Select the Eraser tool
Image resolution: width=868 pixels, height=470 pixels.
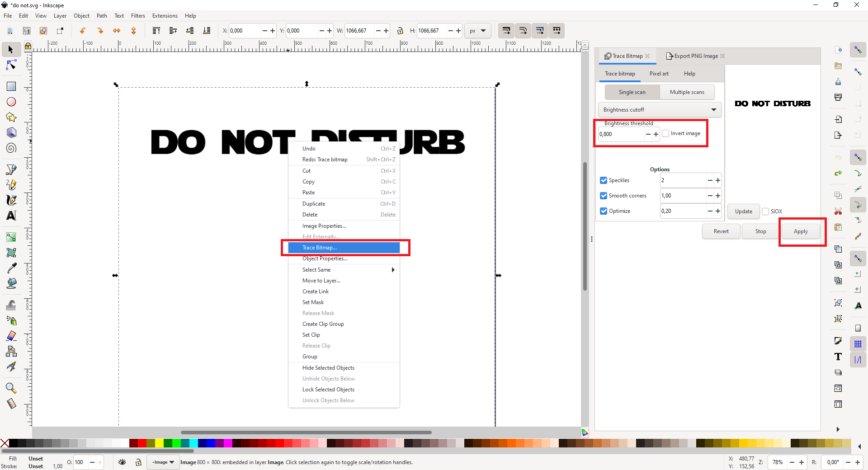click(x=11, y=336)
